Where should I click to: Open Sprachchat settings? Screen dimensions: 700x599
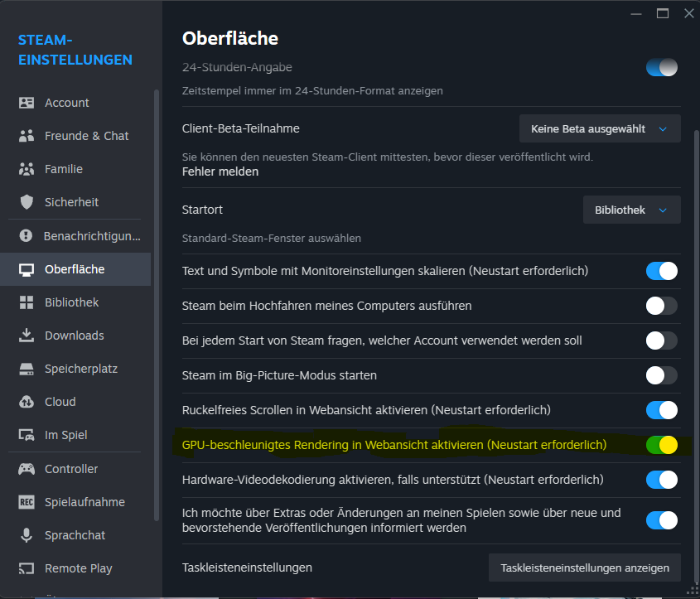coord(75,535)
